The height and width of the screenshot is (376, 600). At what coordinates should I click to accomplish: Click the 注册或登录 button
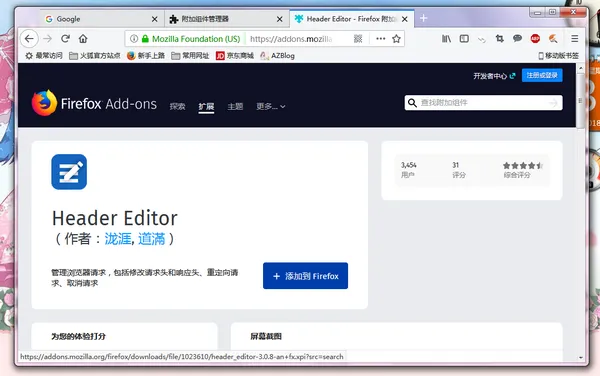click(x=542, y=75)
